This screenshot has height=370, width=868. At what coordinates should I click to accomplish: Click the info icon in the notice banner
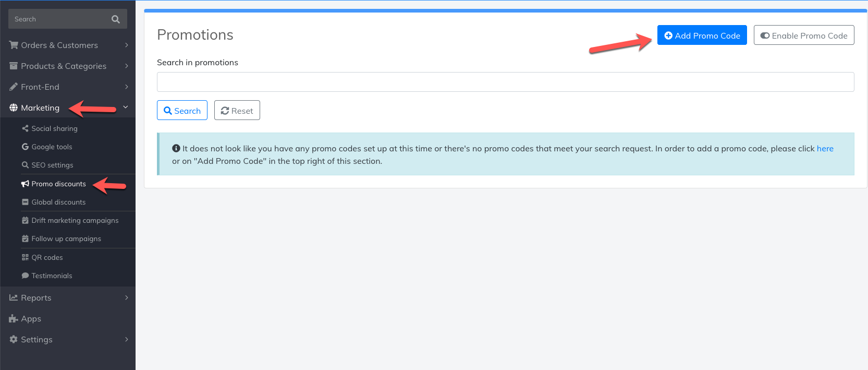point(176,148)
